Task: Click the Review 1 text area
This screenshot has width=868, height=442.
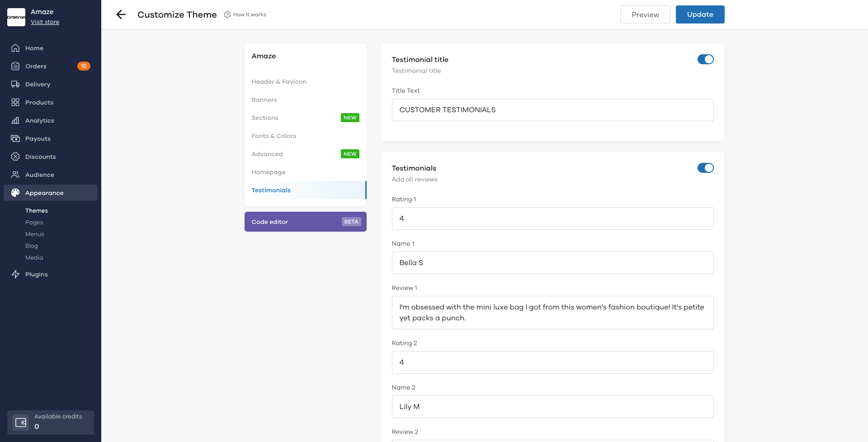Action: tap(552, 313)
